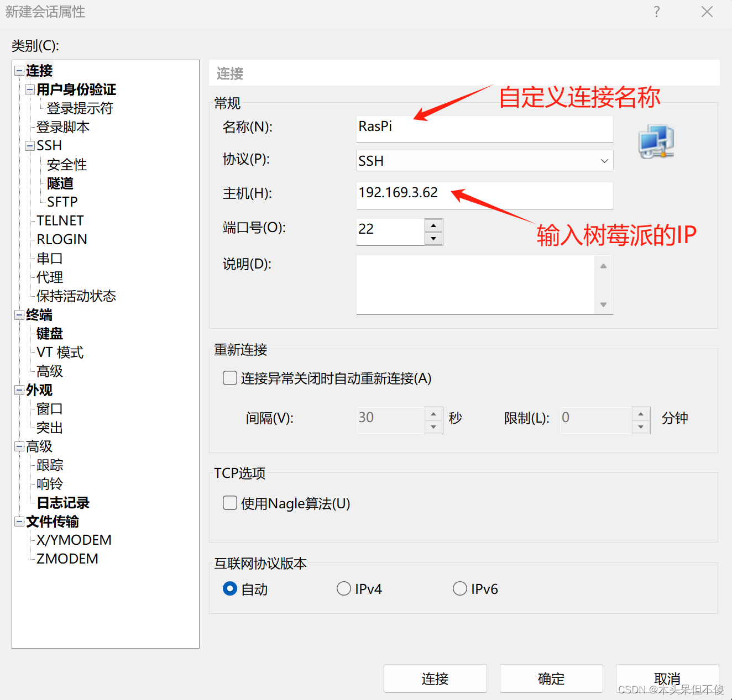Screen dimensions: 732x700
Task: Enable automatic reconnect on abnormal close
Action: pyautogui.click(x=229, y=378)
